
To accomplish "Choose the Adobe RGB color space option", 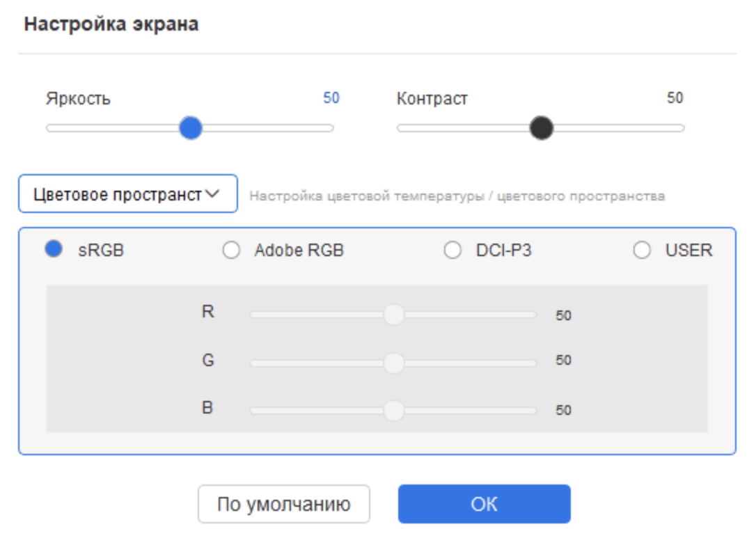I will [231, 250].
